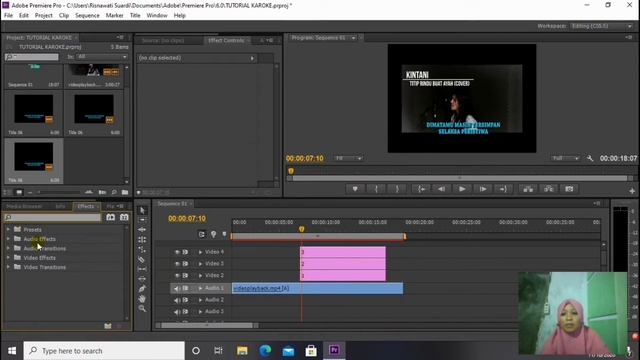640x360 pixels.
Task: Switch to the Media Browser tab
Action: 24,207
